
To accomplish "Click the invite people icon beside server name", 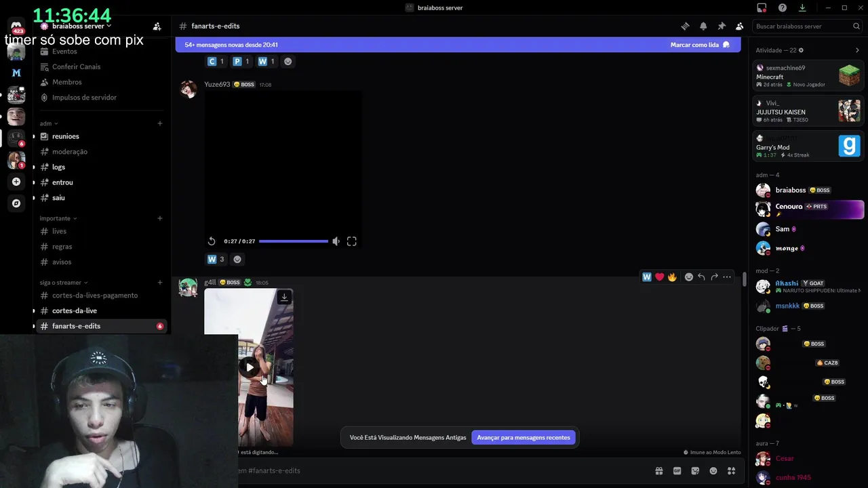I will 157,26.
